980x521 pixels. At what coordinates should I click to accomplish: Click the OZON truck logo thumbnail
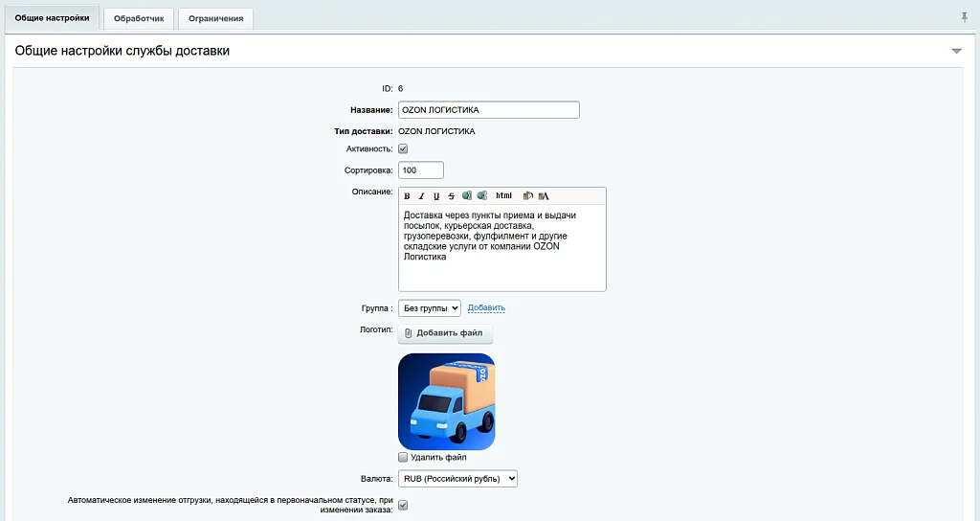(x=446, y=401)
